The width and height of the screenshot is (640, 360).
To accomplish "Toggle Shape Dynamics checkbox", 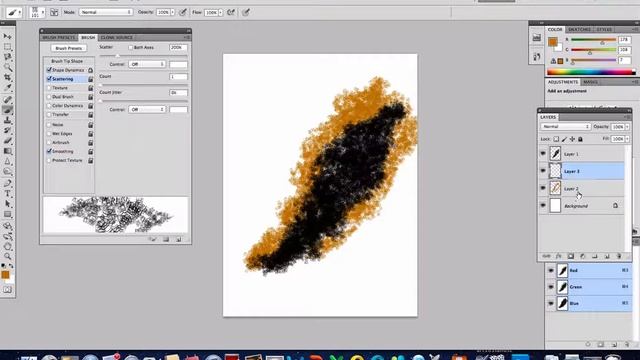I will coord(49,70).
